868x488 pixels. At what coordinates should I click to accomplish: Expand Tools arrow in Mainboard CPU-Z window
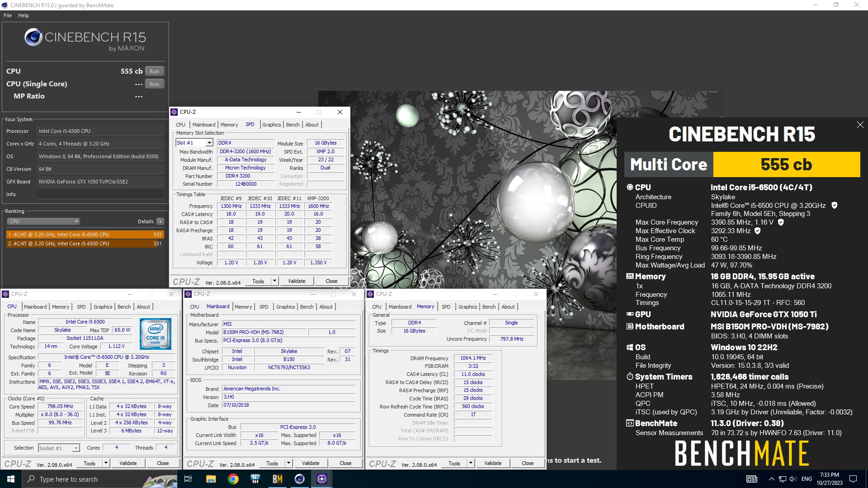point(288,463)
